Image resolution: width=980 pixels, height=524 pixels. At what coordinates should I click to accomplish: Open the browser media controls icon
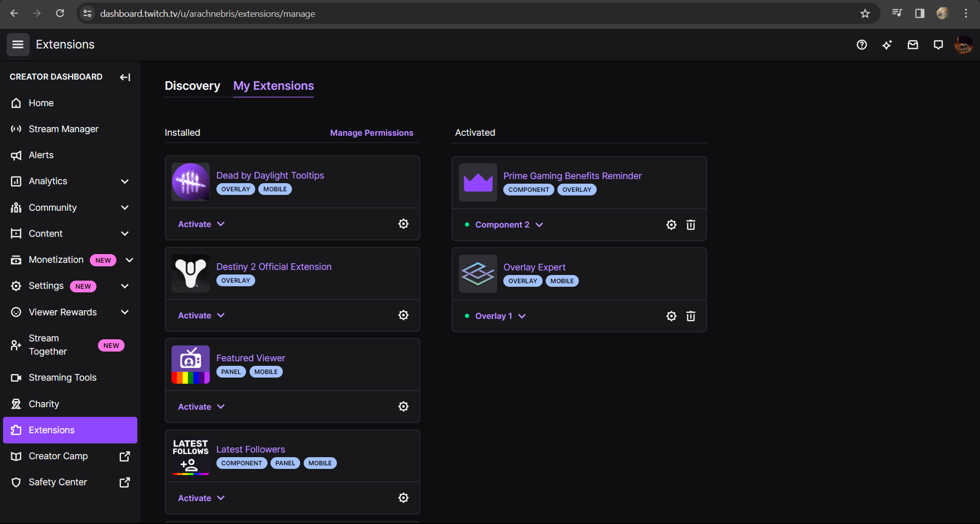(x=897, y=13)
